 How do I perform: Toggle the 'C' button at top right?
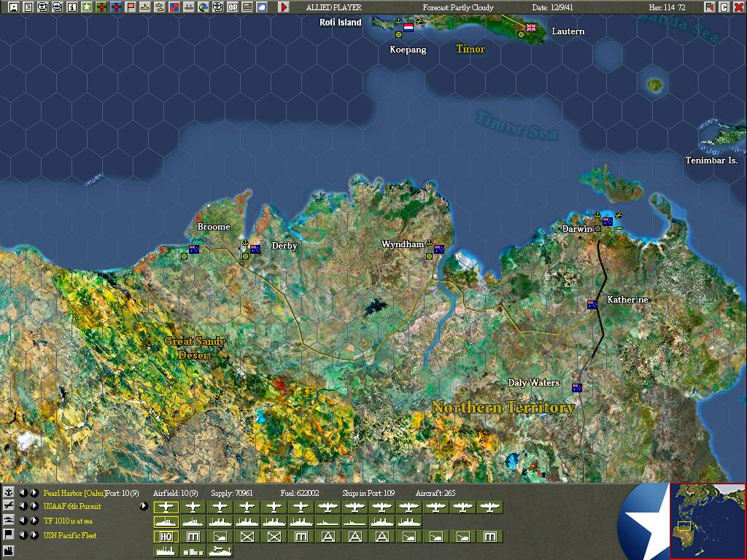pyautogui.click(x=724, y=7)
